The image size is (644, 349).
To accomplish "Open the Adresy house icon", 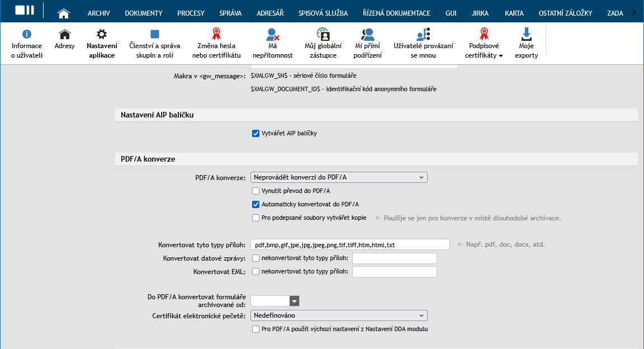I will tap(65, 35).
